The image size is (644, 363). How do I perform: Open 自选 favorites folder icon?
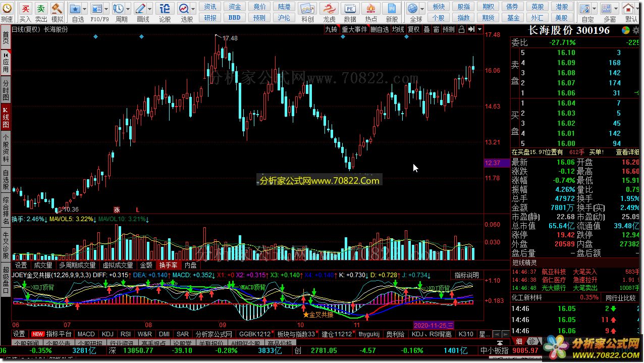[75, 9]
